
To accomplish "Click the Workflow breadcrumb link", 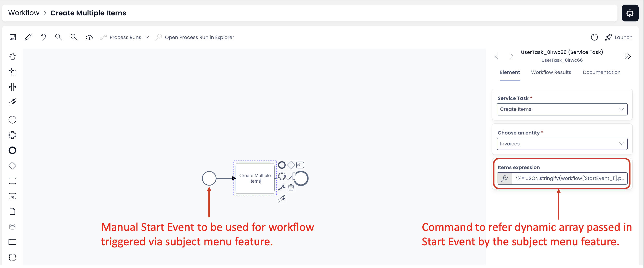I will 24,13.
